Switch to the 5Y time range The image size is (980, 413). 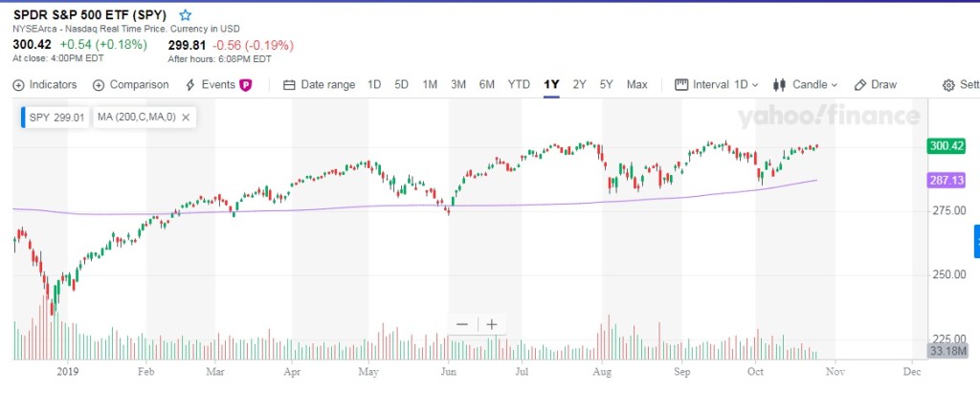point(606,84)
